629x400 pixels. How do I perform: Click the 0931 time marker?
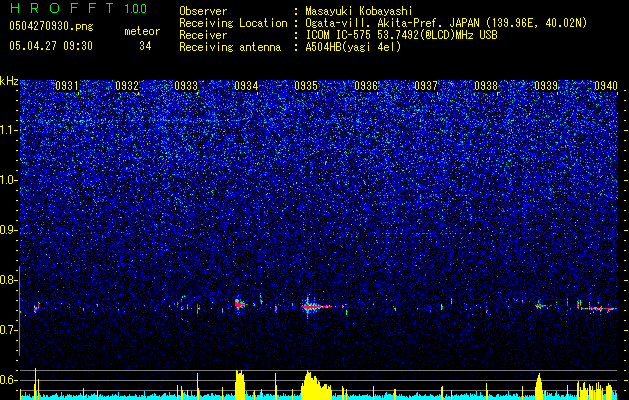click(x=67, y=86)
